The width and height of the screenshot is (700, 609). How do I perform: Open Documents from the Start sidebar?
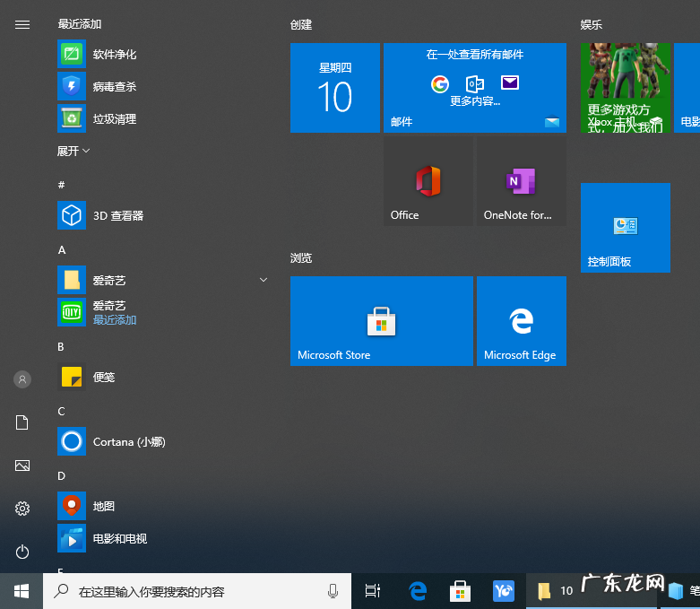tap(22, 422)
